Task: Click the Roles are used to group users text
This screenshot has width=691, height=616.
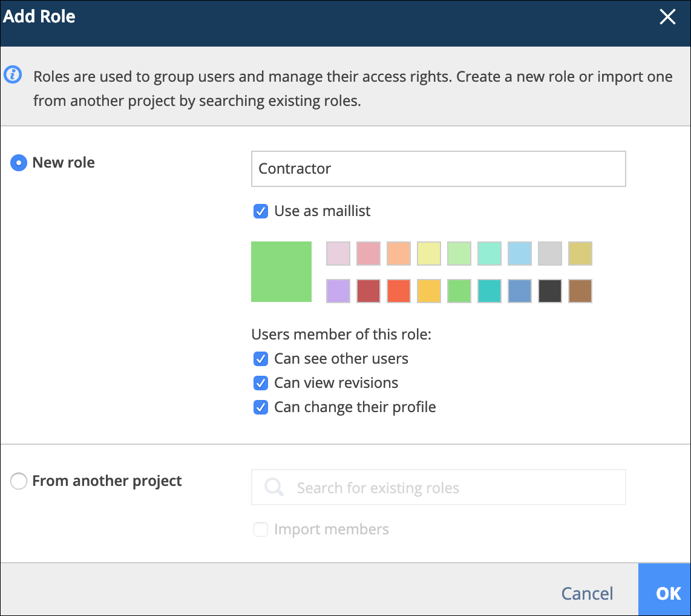Action: [353, 88]
